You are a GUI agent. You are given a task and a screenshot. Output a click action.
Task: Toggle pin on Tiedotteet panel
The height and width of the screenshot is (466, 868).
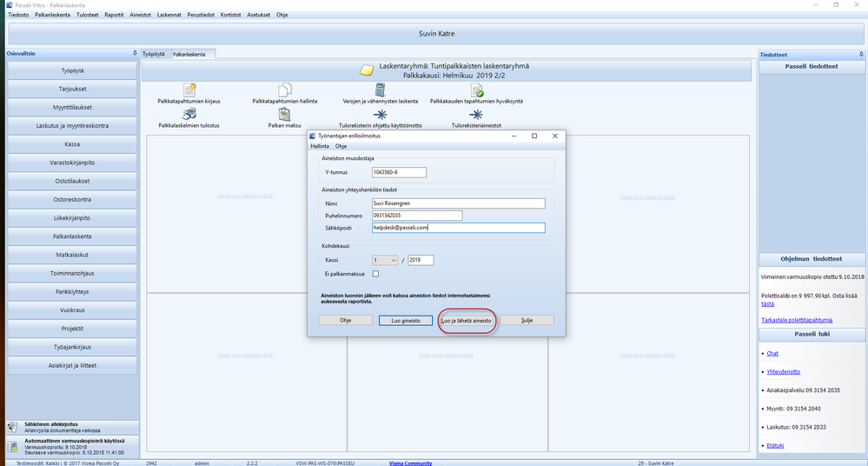tap(860, 53)
